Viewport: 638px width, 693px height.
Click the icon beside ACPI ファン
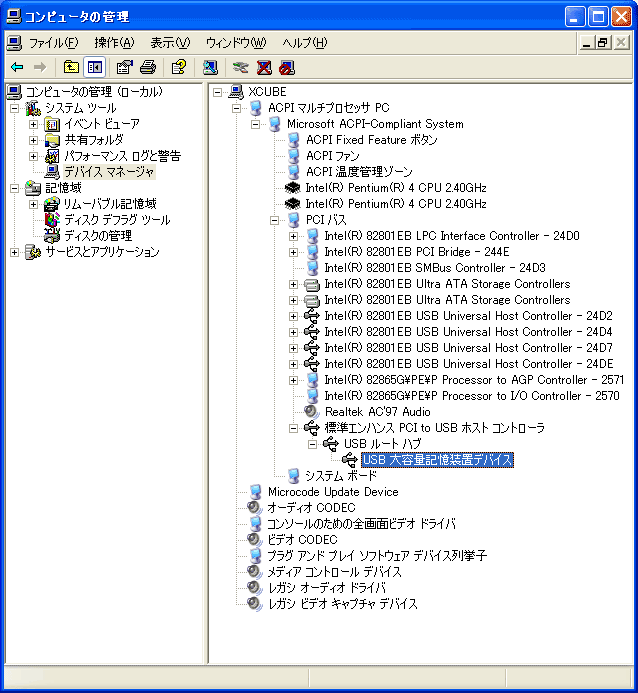293,156
